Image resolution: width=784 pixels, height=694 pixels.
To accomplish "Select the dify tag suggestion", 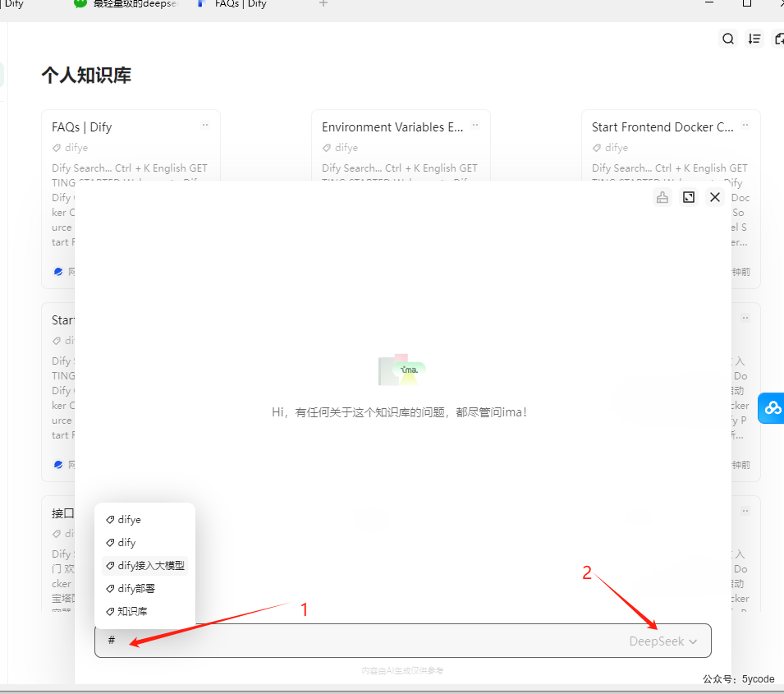I will [145, 542].
